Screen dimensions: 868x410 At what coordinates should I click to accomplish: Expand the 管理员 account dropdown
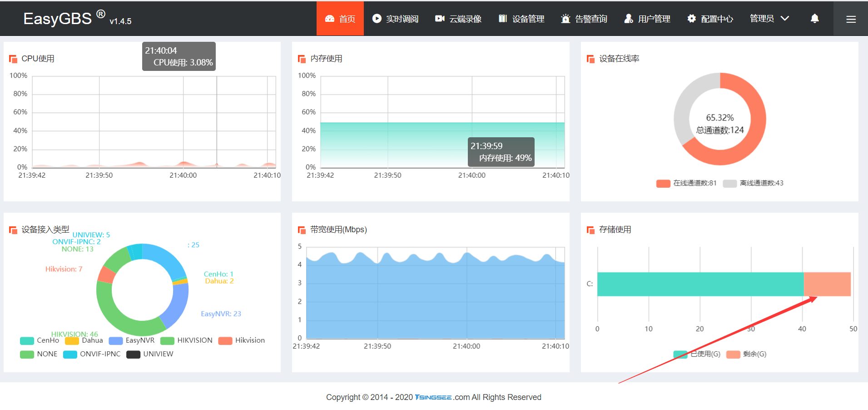(x=769, y=19)
